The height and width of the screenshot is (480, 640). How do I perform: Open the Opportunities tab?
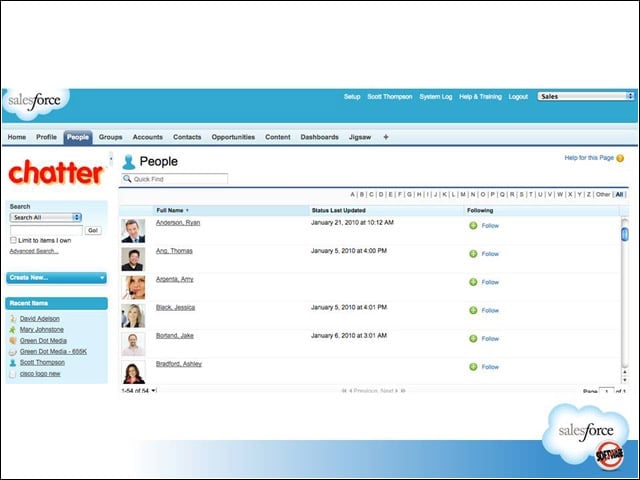233,137
